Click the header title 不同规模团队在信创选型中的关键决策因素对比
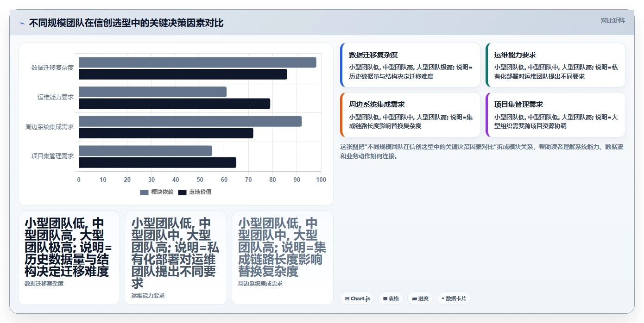The image size is (644, 323). (x=126, y=23)
